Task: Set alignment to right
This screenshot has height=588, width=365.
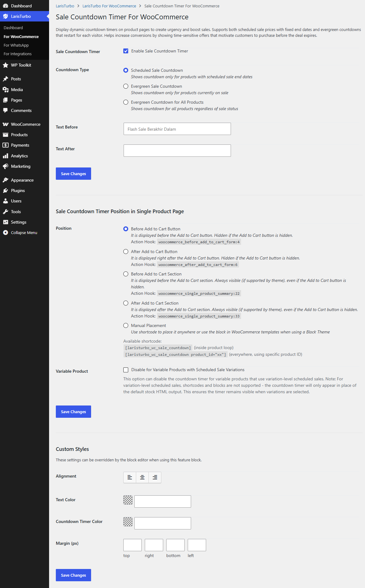Action: pos(155,477)
